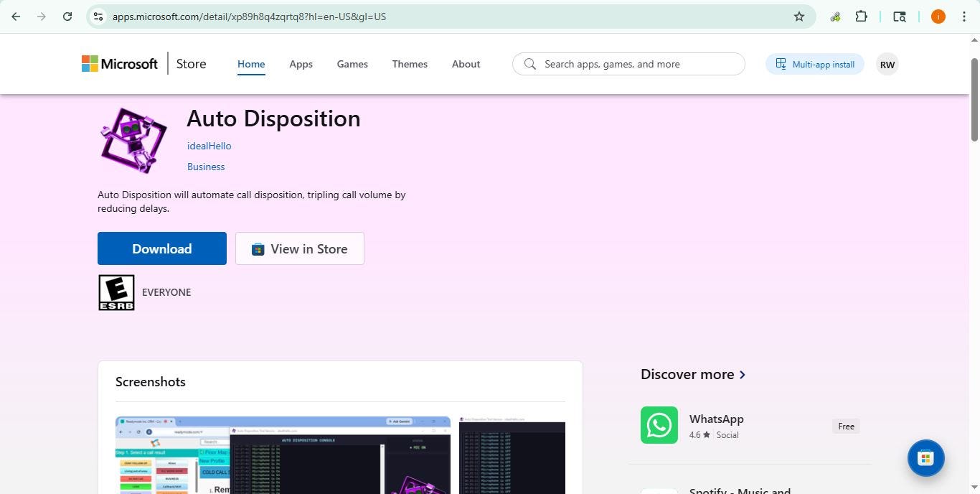Screen dimensions: 980x494
Task: Open the media/tab search toolbar icon
Action: [900, 17]
